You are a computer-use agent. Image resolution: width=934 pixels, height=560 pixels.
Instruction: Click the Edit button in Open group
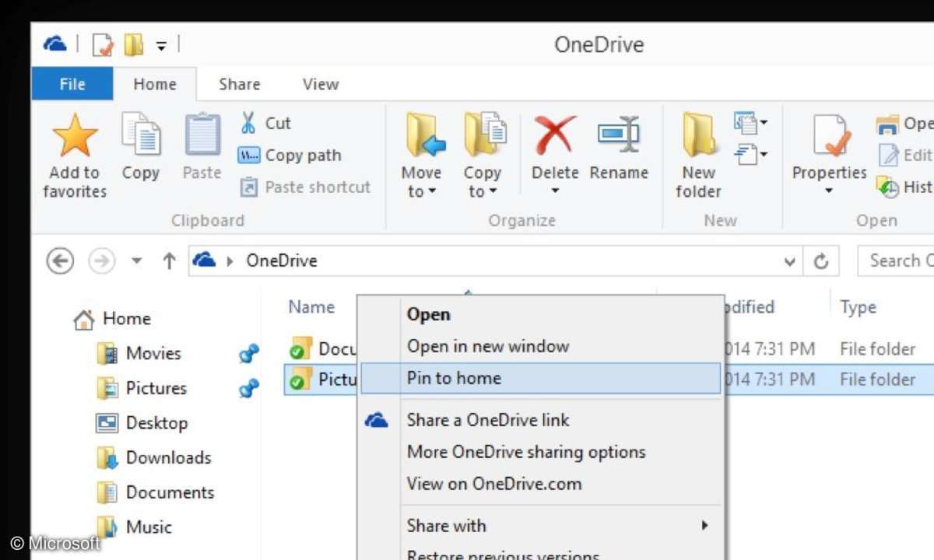coord(905,155)
